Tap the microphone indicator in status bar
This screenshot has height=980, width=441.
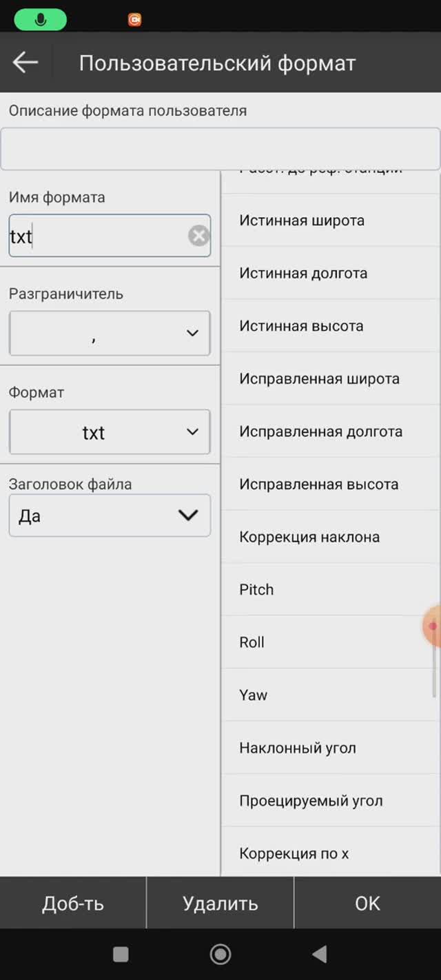point(41,20)
